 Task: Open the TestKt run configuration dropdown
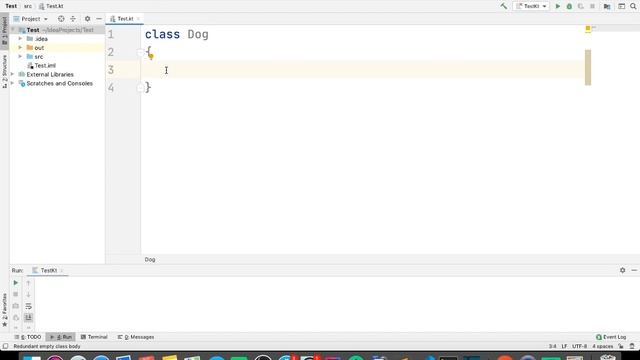point(531,6)
